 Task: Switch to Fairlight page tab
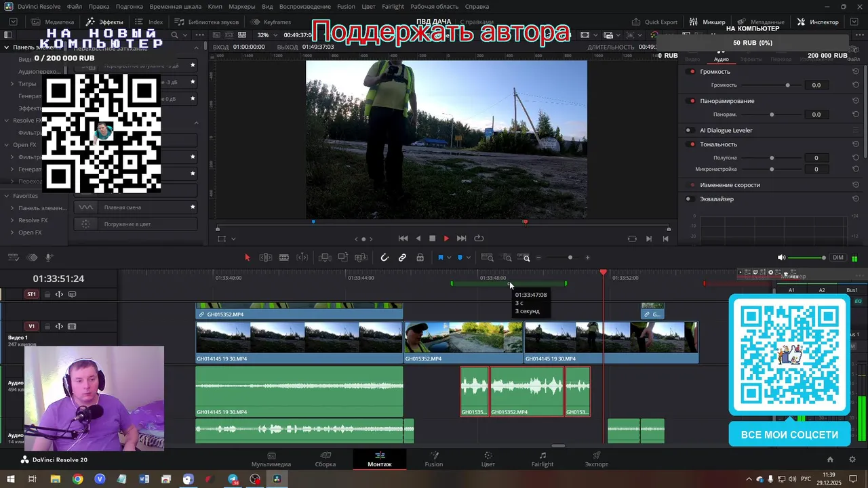tap(542, 459)
